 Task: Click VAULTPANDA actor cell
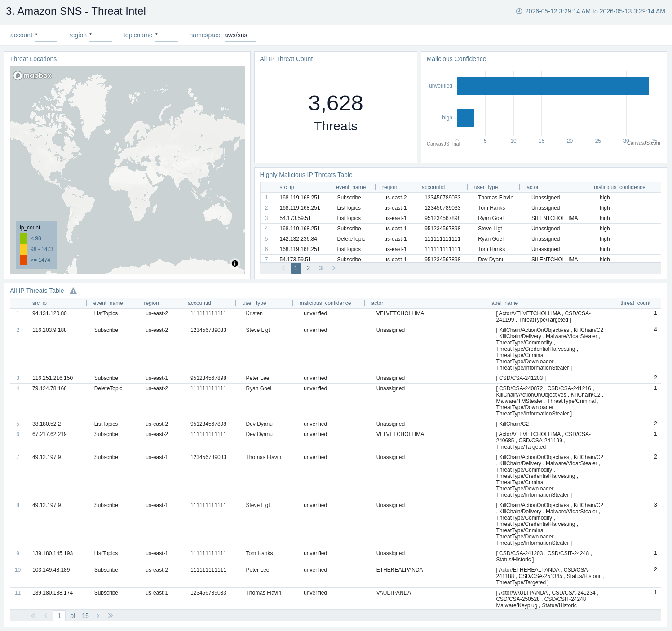[393, 593]
